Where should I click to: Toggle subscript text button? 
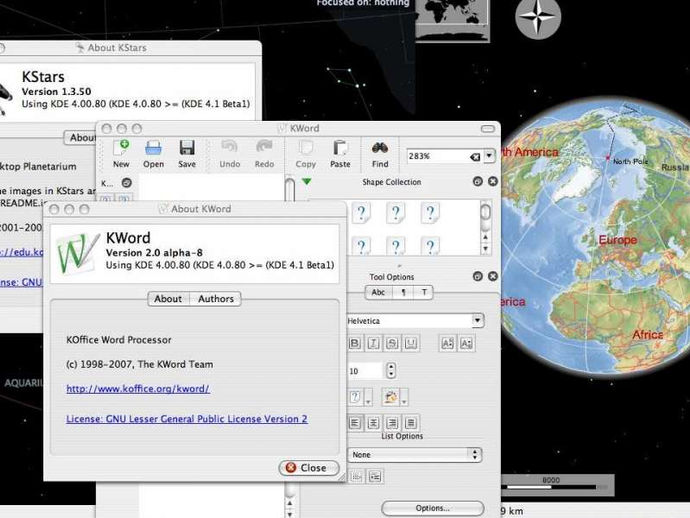(x=466, y=343)
